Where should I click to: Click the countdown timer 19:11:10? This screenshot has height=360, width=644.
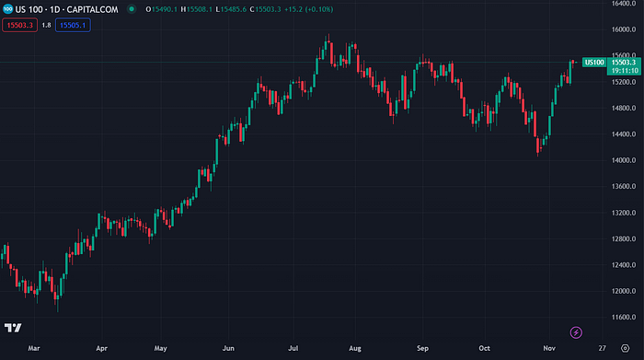click(x=625, y=71)
